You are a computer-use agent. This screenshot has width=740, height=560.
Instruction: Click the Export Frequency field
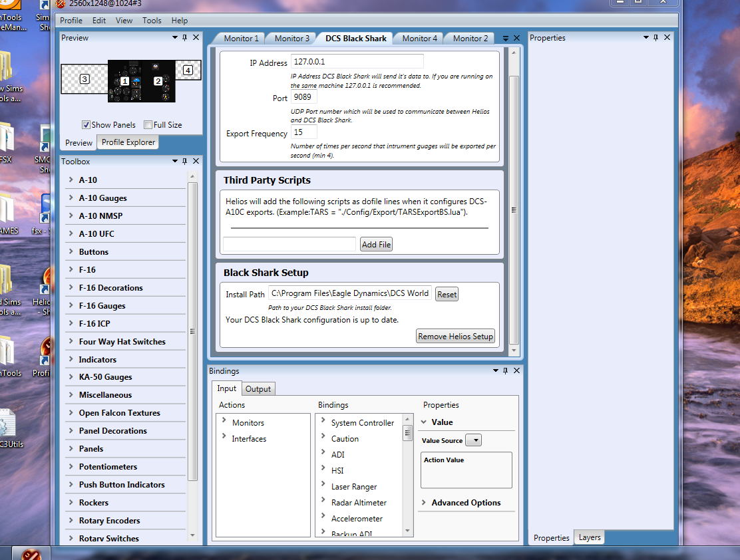[303, 132]
